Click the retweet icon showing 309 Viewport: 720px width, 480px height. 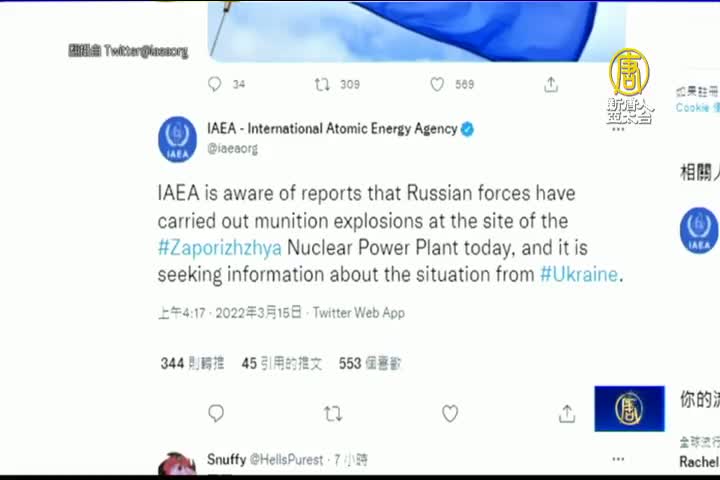(x=322, y=85)
